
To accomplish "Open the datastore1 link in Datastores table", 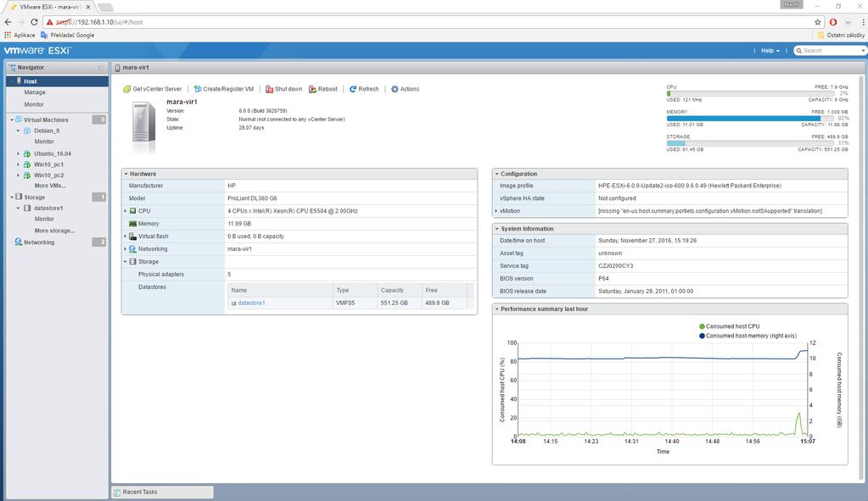I will coord(251,303).
